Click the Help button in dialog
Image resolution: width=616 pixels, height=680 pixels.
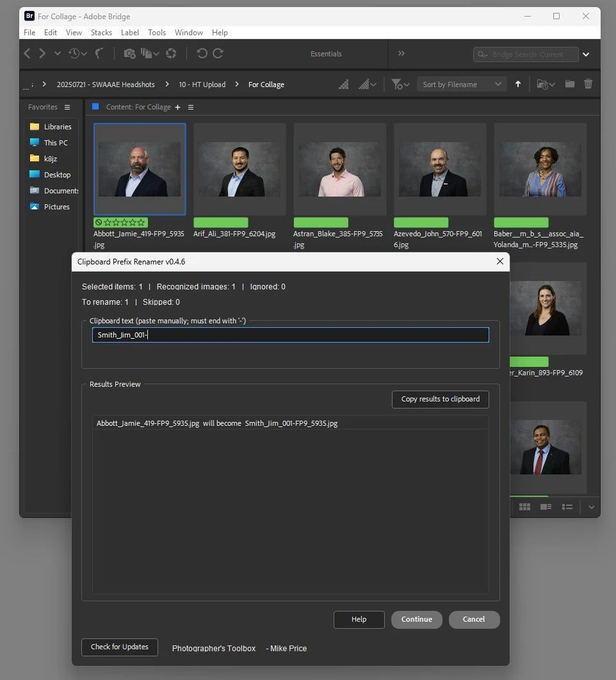pos(359,619)
